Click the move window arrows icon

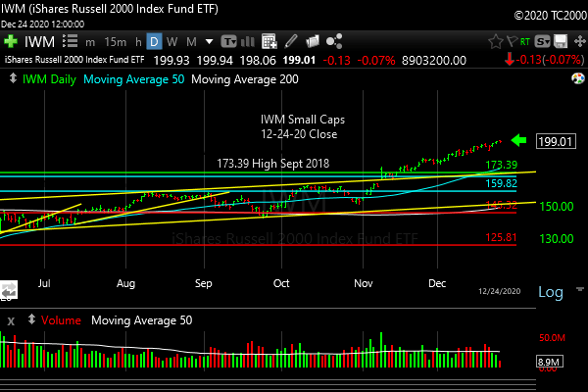[580, 41]
